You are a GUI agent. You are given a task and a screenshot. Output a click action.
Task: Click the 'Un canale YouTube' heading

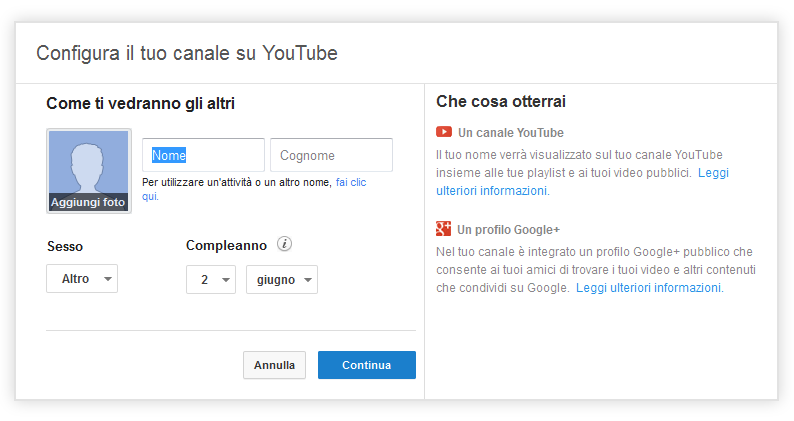[x=510, y=133]
